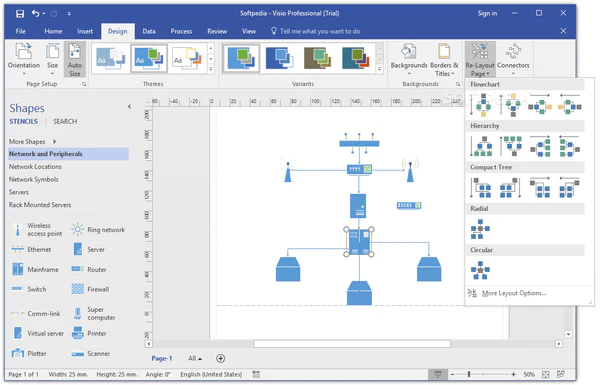Viewport: 600px width, 385px height.
Task: Toggle presentation mode icon in status bar
Action: [438, 374]
